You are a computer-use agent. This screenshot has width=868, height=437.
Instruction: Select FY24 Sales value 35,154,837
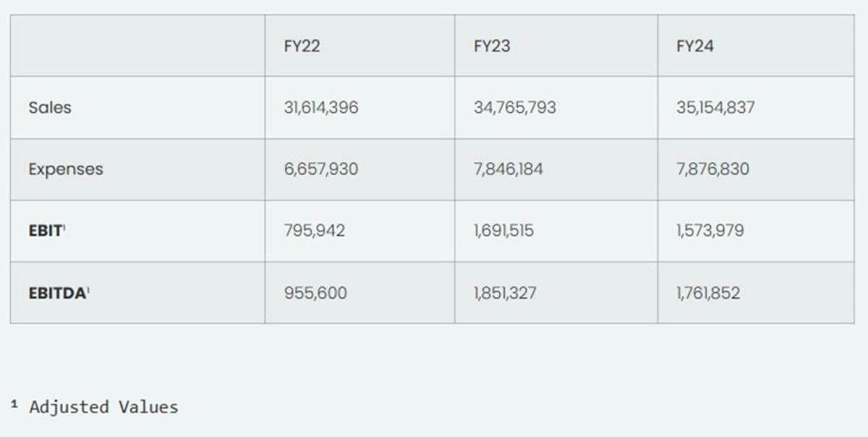715,108
